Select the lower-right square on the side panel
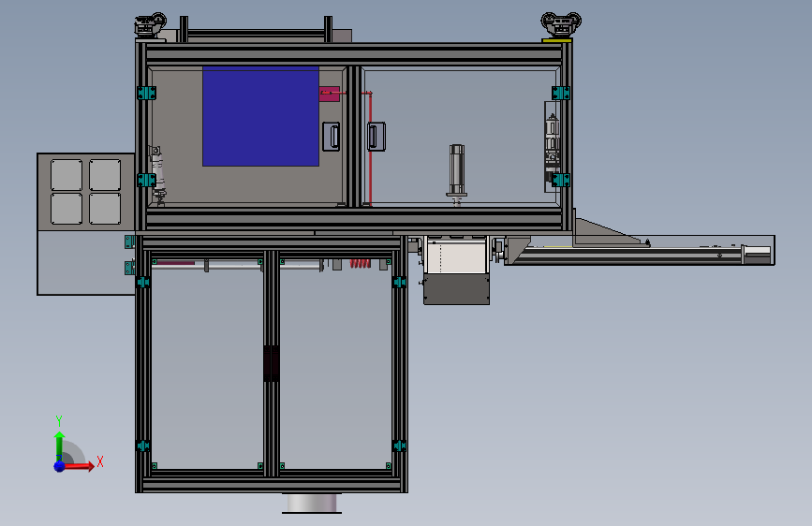This screenshot has height=526, width=812. coord(105,209)
